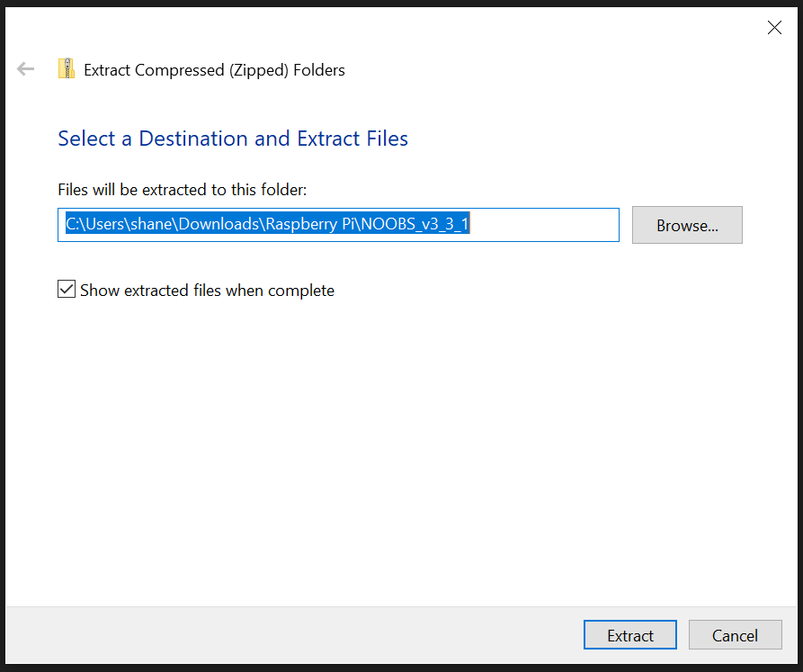Viewport: 803px width, 672px height.
Task: Open the Browse... folder picker
Action: coord(687,226)
